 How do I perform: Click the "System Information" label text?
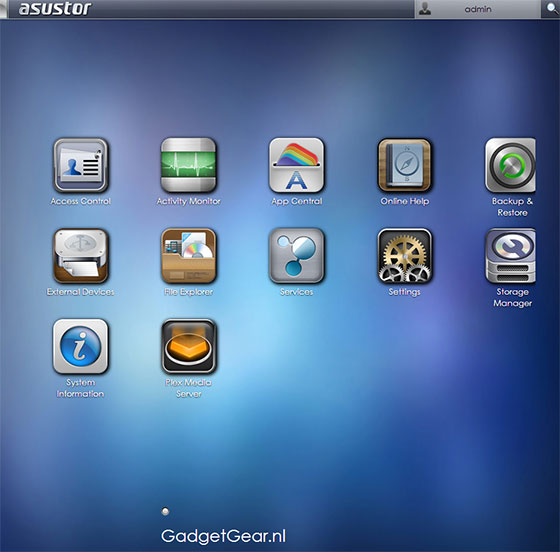80,388
